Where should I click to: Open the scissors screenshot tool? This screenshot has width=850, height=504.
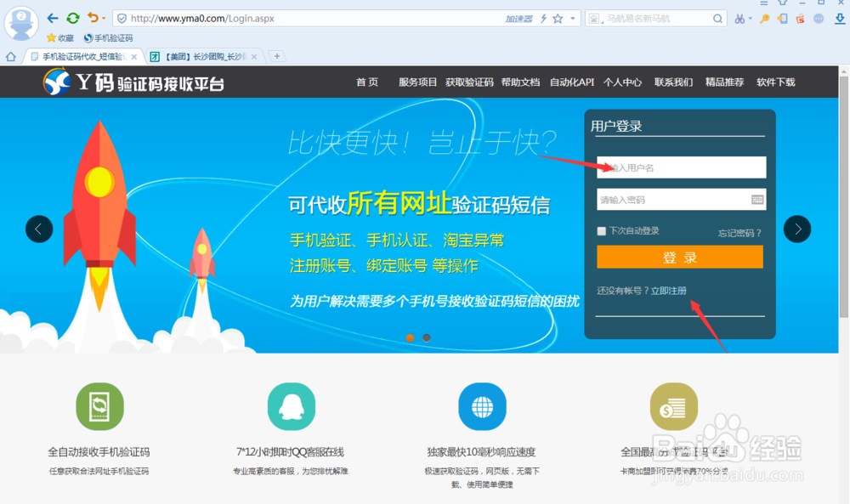739,18
